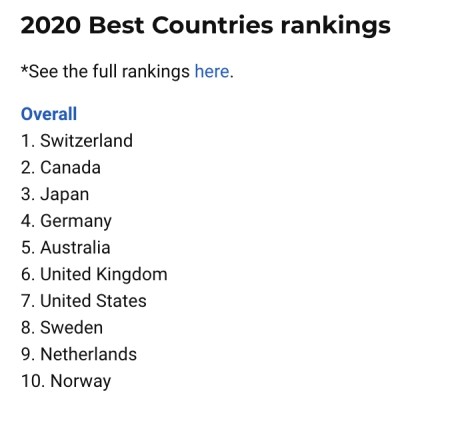The width and height of the screenshot is (452, 435).
Task: Click the Canada list entry
Action: (61, 167)
